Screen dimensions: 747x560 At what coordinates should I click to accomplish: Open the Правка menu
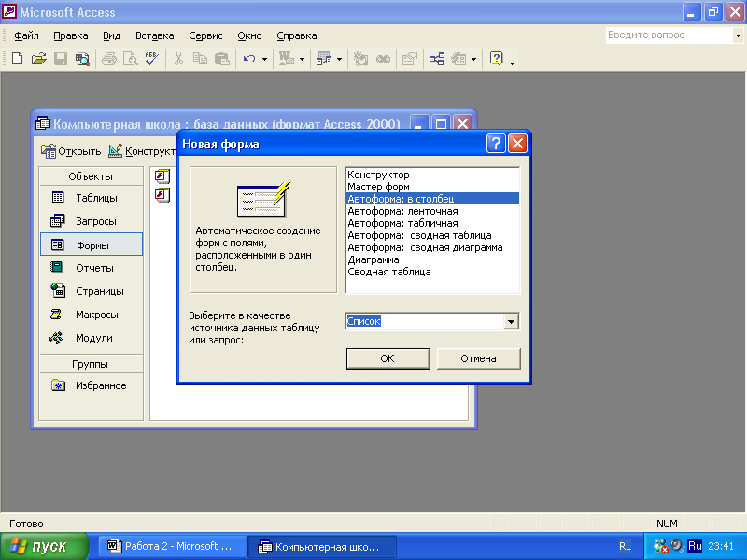71,35
